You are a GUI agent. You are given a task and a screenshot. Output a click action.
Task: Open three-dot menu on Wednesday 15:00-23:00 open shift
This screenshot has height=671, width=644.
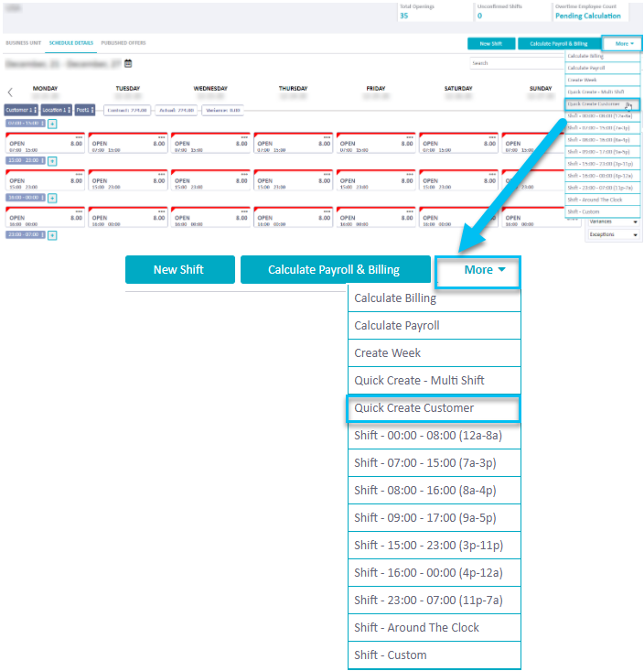(244, 175)
